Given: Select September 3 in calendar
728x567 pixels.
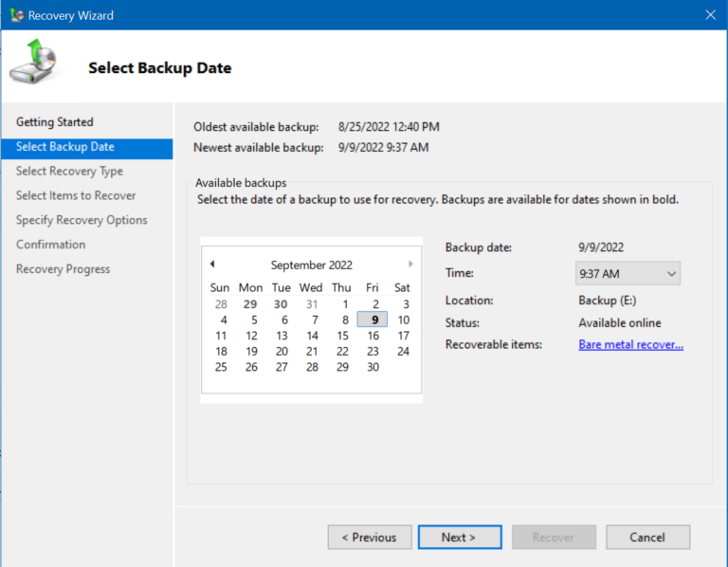Looking at the screenshot, I should [x=406, y=304].
